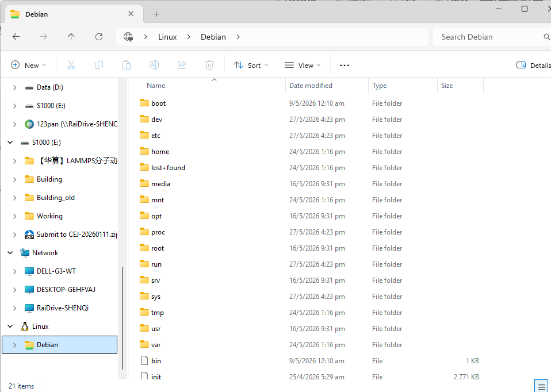Click the Submit to CEJ zip file icon

(x=29, y=235)
